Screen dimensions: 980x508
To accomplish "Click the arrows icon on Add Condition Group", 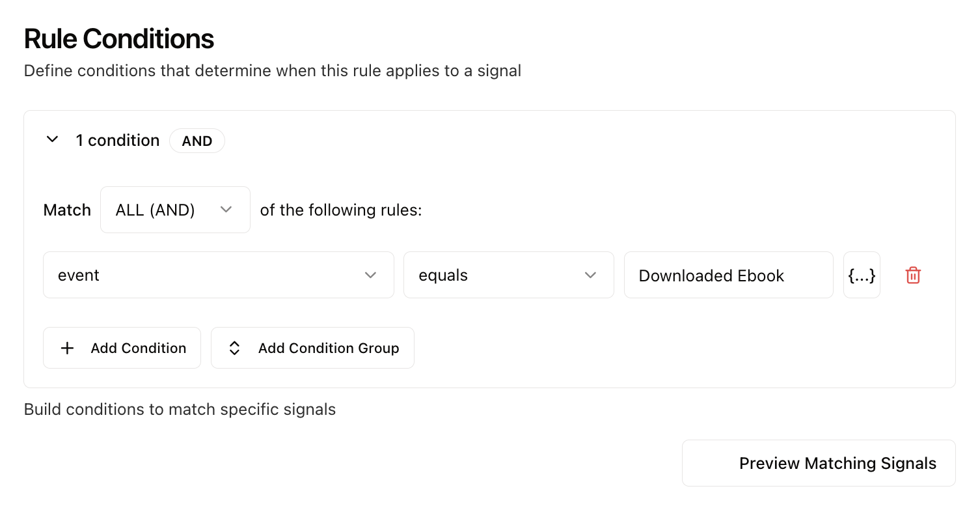I will tap(234, 348).
